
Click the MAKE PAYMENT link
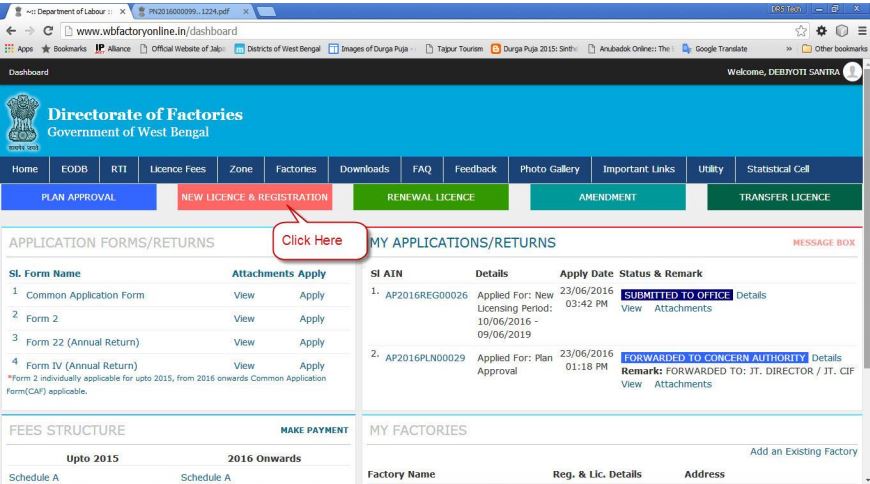(x=315, y=430)
